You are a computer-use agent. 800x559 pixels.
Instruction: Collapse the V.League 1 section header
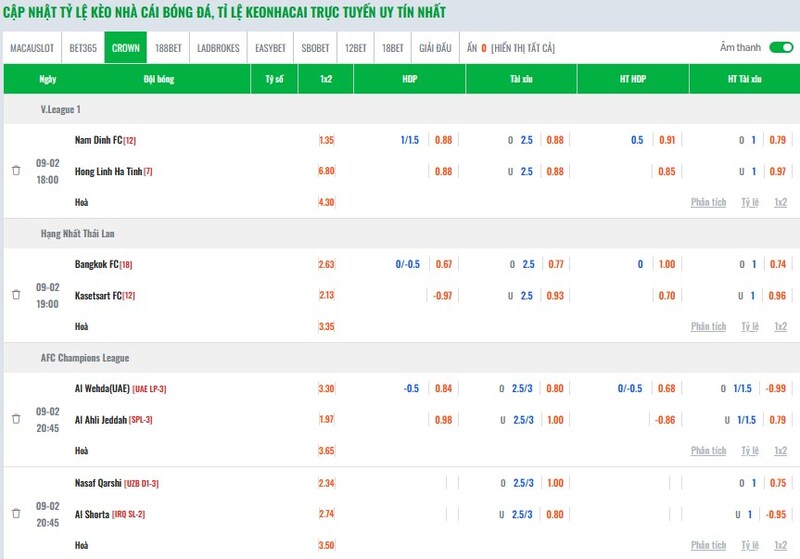pyautogui.click(x=61, y=109)
